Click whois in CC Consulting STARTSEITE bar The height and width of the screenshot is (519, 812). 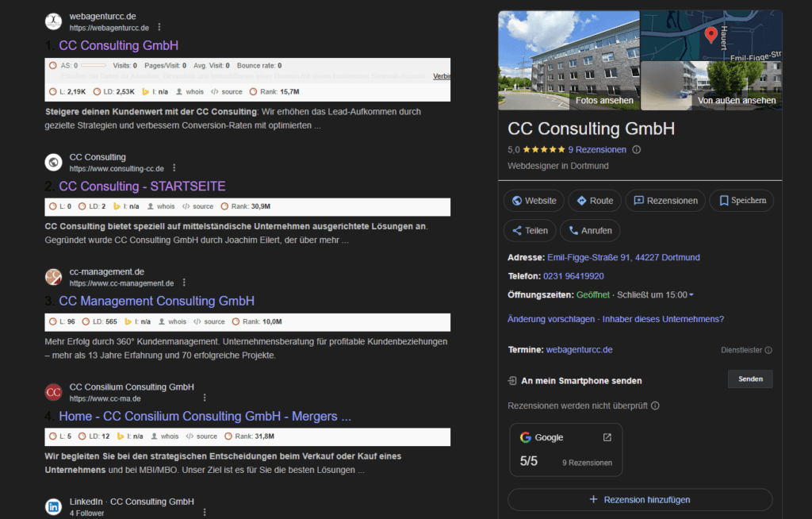pos(161,206)
